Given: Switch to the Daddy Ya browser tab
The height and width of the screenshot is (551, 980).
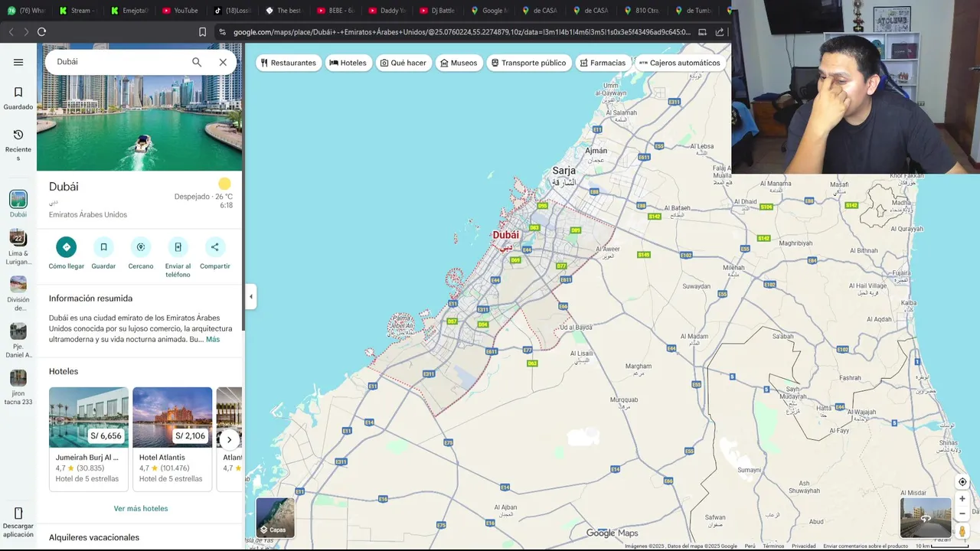Looking at the screenshot, I should click(x=387, y=11).
